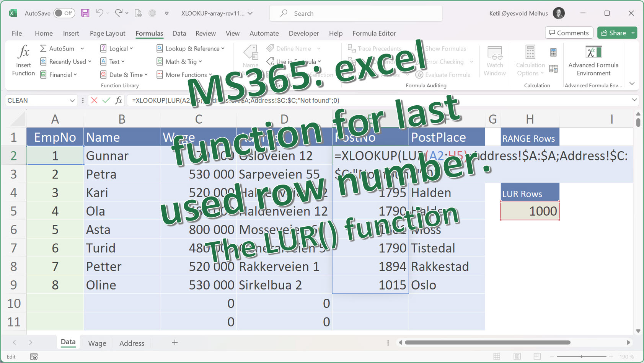Click the Save icon in Quick Access toolbar
The height and width of the screenshot is (363, 644).
[85, 13]
